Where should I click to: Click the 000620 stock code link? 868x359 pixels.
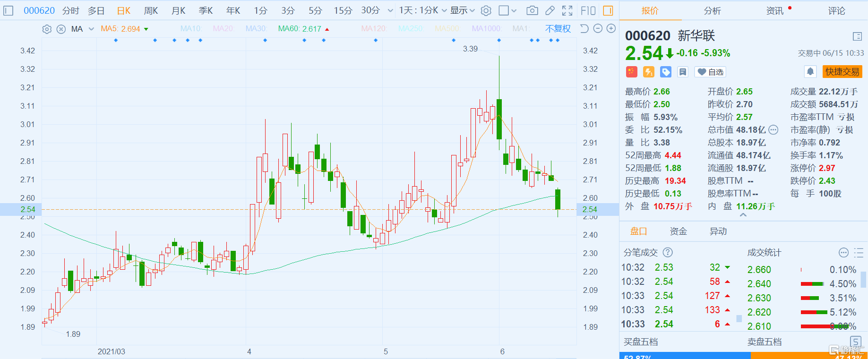[39, 10]
